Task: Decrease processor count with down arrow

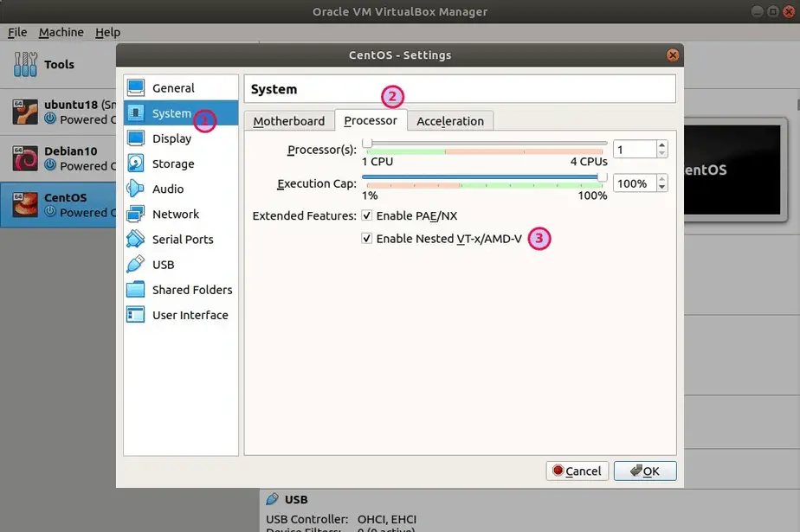Action: tap(661, 153)
